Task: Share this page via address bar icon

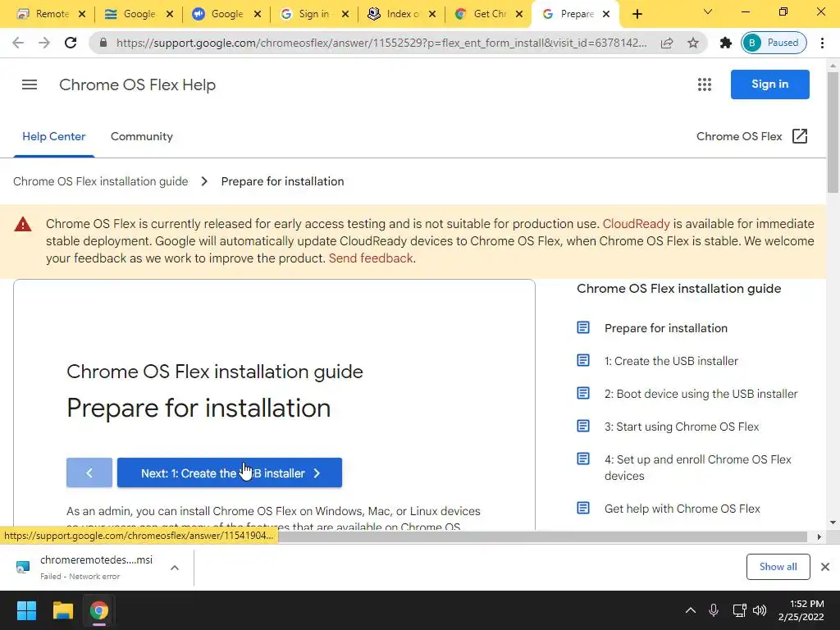Action: pyautogui.click(x=667, y=43)
